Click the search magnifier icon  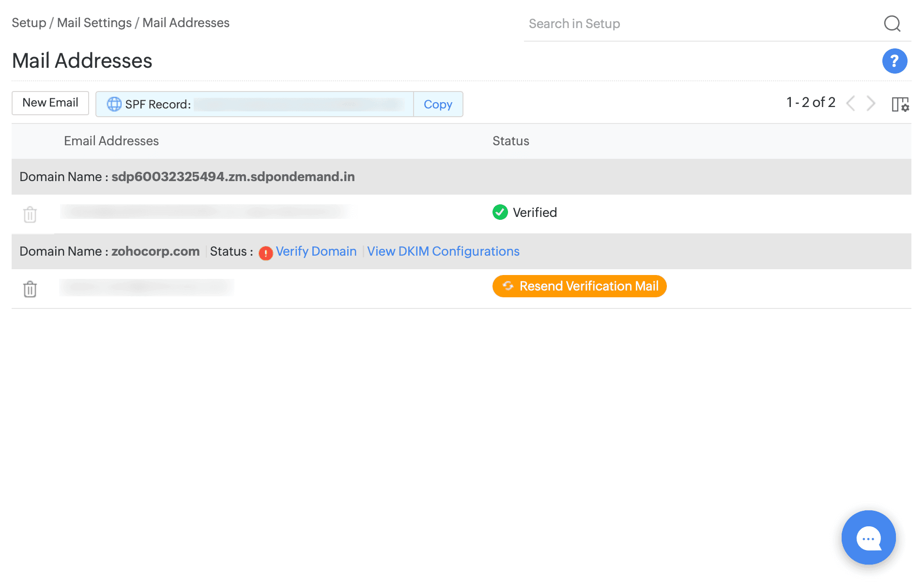coord(892,24)
